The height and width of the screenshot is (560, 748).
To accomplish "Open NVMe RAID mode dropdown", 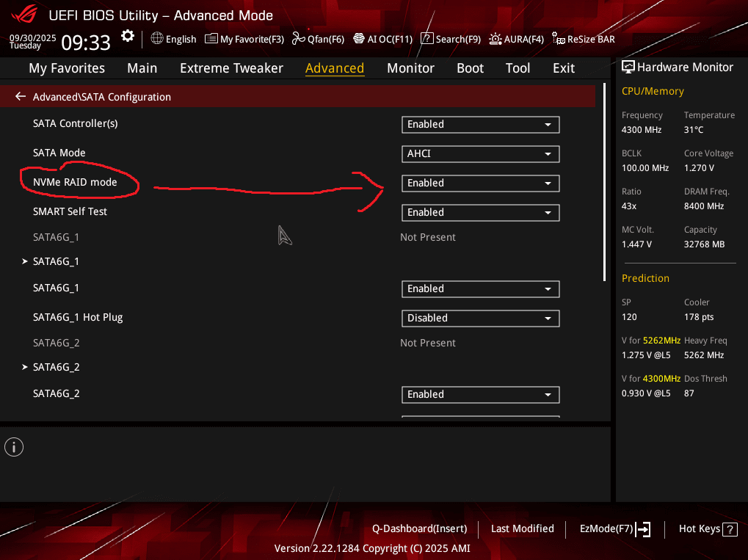I will (x=480, y=183).
